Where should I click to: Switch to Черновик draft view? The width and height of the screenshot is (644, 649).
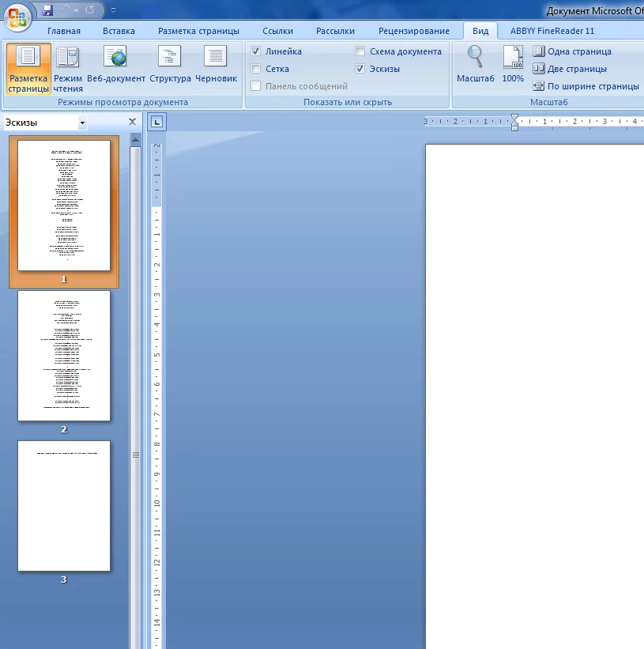tap(216, 67)
